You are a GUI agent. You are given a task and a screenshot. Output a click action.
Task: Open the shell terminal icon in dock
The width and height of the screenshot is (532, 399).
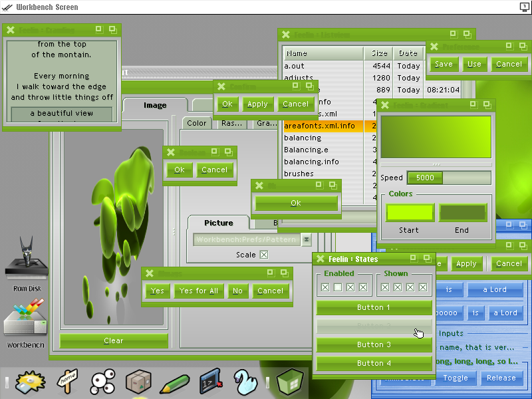pyautogui.click(x=211, y=382)
